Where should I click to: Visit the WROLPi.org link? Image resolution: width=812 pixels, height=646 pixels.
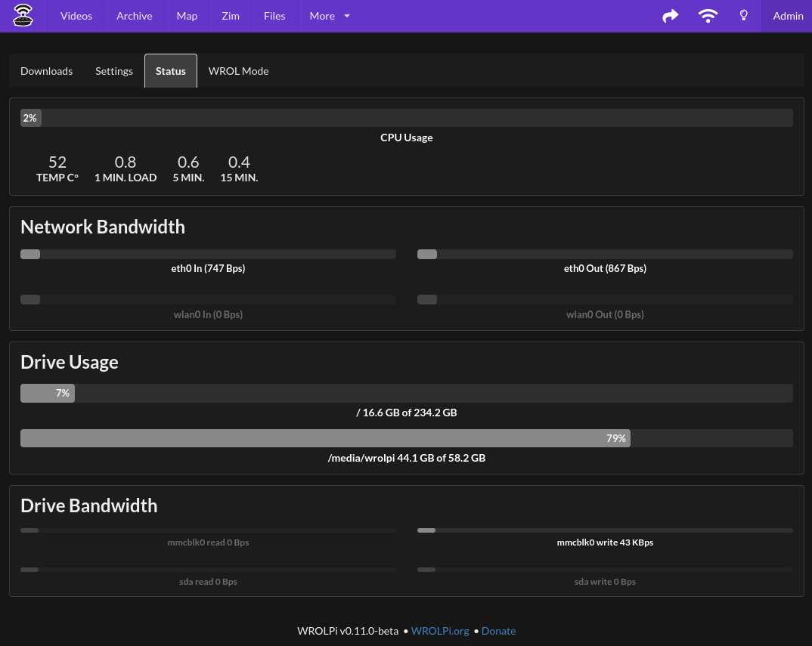click(x=440, y=631)
